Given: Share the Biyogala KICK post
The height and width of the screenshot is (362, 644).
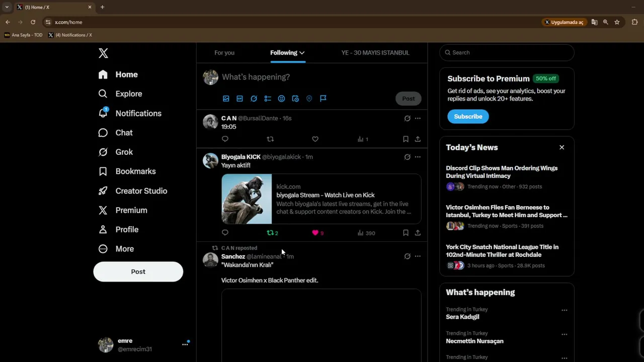Looking at the screenshot, I should (418, 233).
